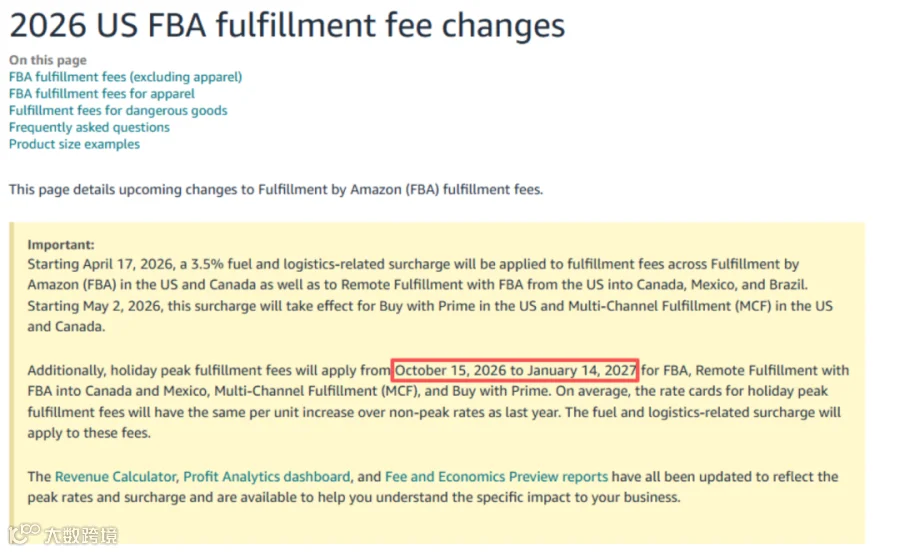
Task: Open the Revenue Calculator link
Action: pos(115,477)
